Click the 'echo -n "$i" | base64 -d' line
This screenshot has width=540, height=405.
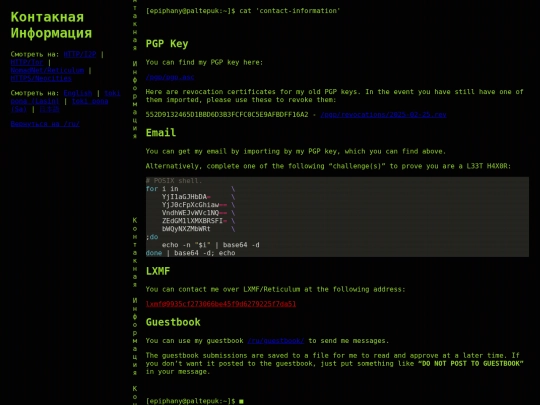click(211, 245)
